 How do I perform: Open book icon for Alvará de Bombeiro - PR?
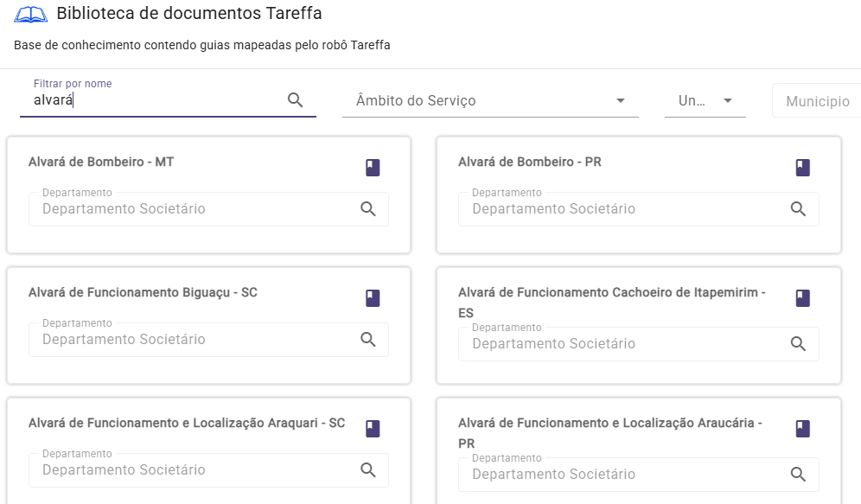[x=803, y=168]
